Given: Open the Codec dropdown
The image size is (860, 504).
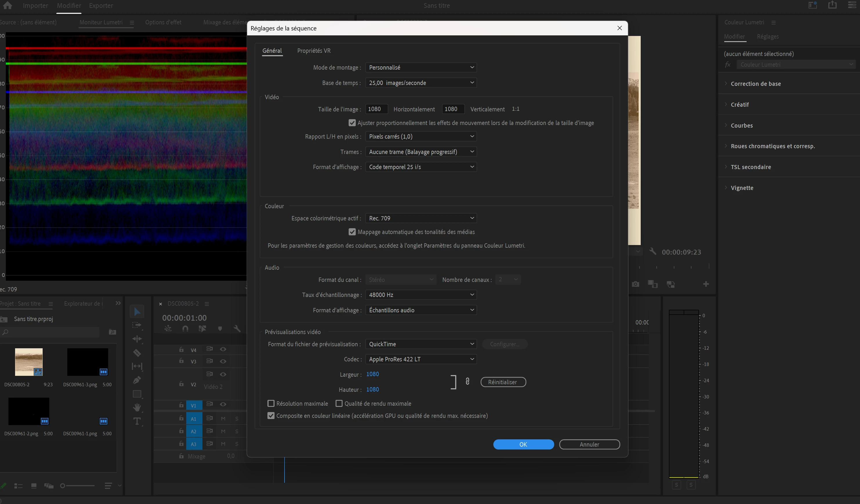Looking at the screenshot, I should click(421, 359).
